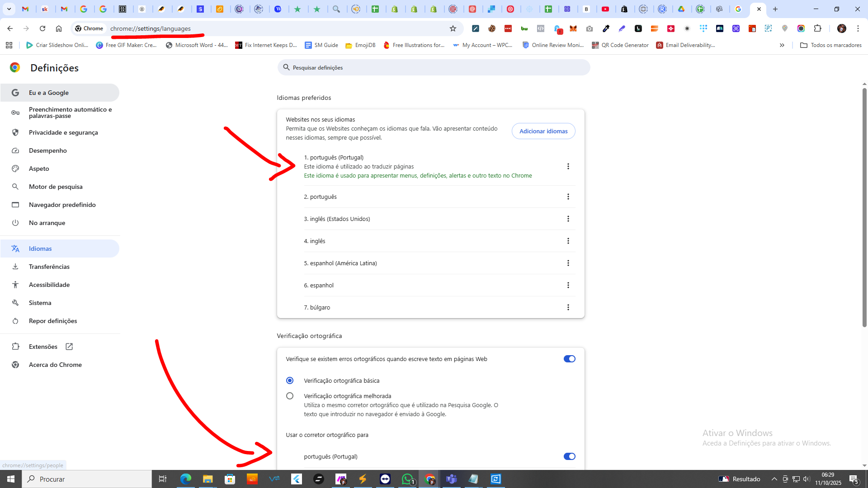
Task: Open Transferências settings
Action: point(60,267)
